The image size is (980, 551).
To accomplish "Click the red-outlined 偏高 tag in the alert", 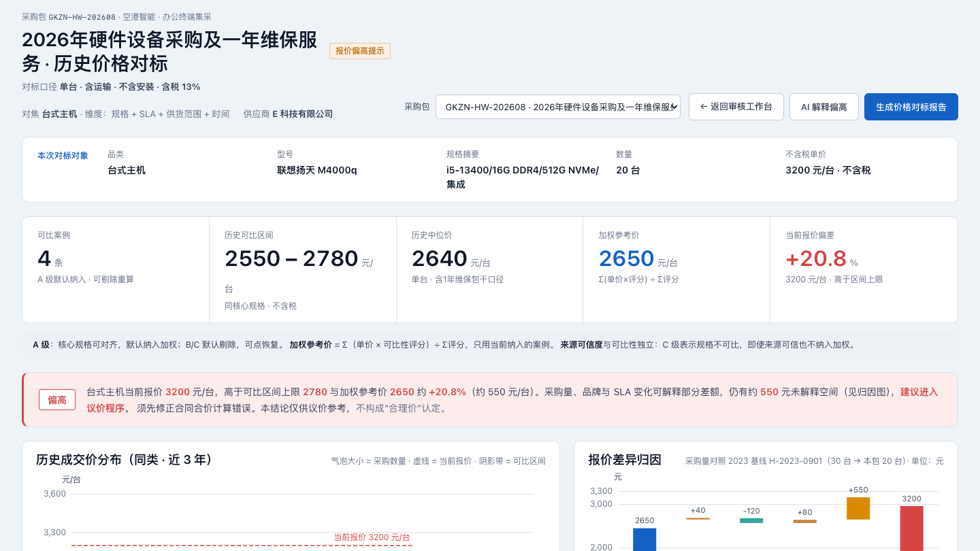I will [57, 400].
